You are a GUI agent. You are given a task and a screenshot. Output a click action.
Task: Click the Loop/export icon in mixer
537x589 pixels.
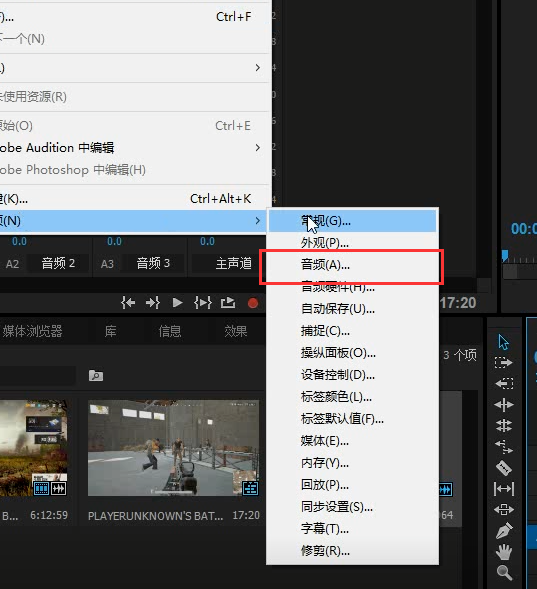[228, 302]
